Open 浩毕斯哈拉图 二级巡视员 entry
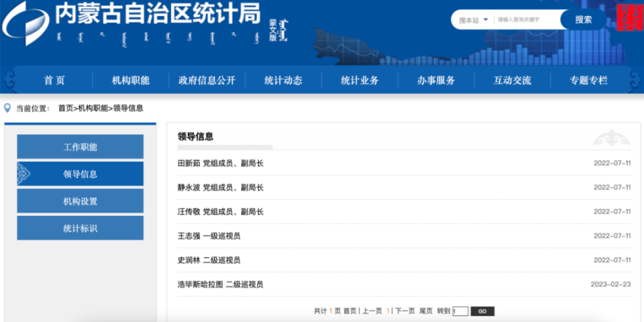 point(220,284)
